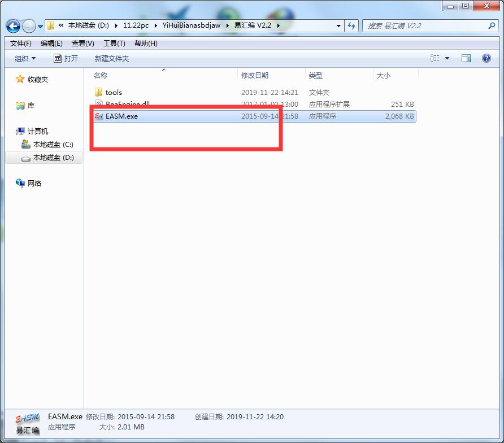Open 本地磁盘 (C:) in the navigation pane

[53, 145]
